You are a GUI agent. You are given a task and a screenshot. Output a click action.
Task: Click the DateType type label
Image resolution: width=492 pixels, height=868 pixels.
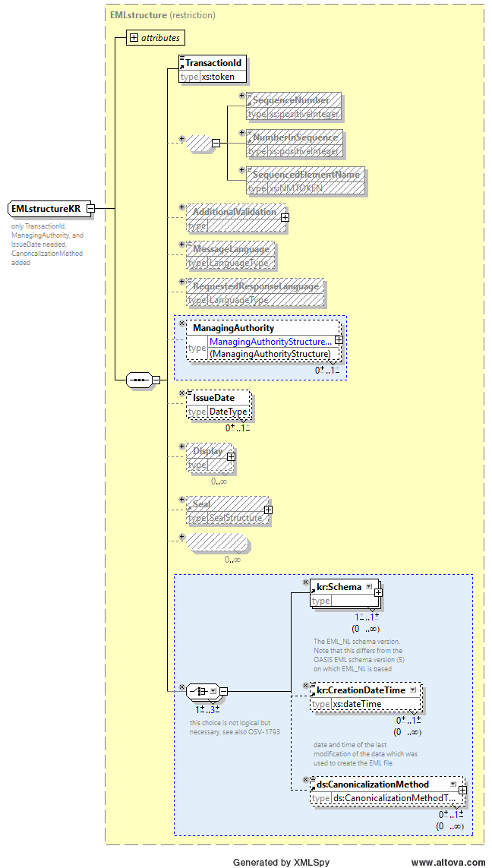click(228, 412)
